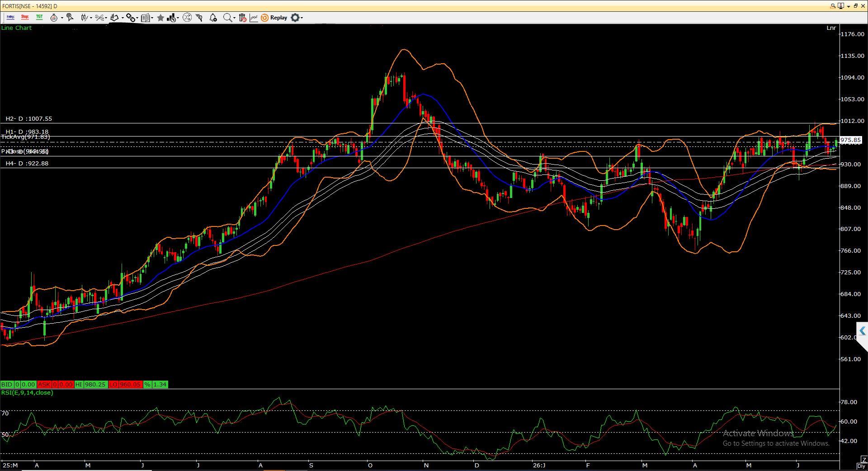
Task: Open the settings gear dropdown arrow
Action: coord(302,18)
